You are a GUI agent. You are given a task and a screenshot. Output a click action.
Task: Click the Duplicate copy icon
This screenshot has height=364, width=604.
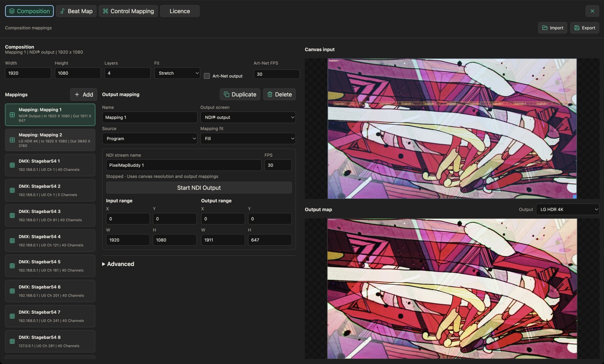[226, 94]
